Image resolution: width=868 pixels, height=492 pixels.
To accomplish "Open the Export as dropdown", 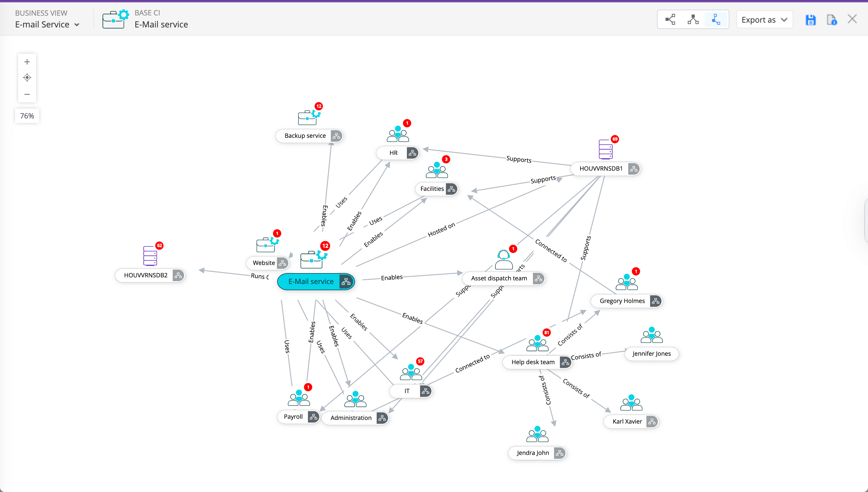I will [x=764, y=20].
